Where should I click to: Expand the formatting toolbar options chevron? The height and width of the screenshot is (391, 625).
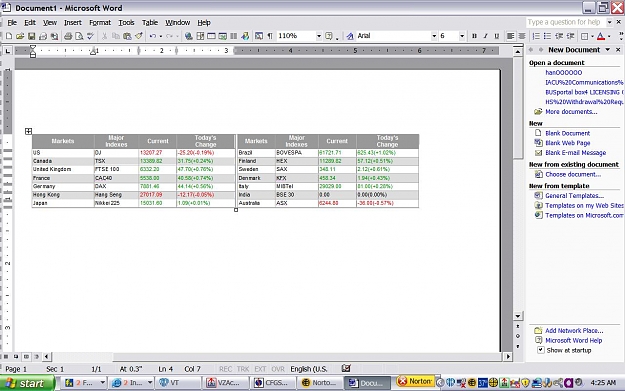tap(621, 36)
